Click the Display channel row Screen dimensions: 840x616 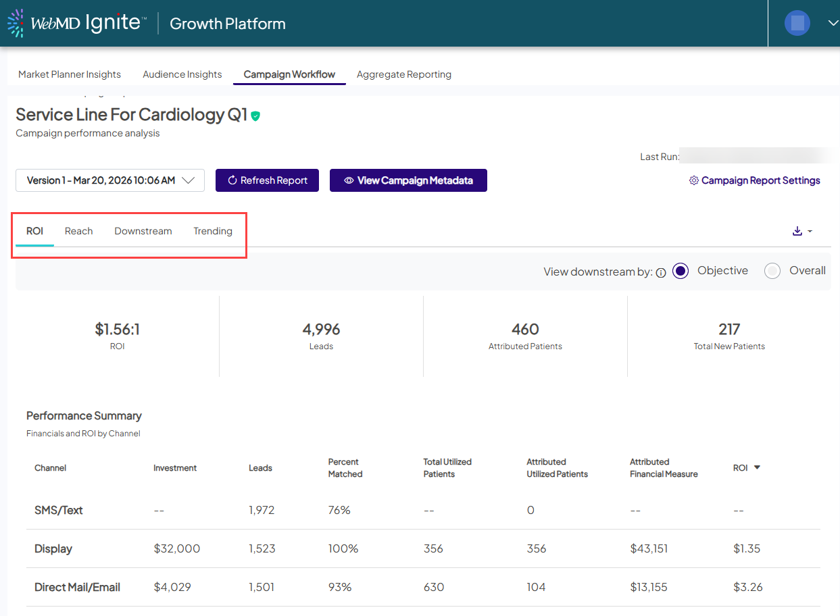click(53, 548)
